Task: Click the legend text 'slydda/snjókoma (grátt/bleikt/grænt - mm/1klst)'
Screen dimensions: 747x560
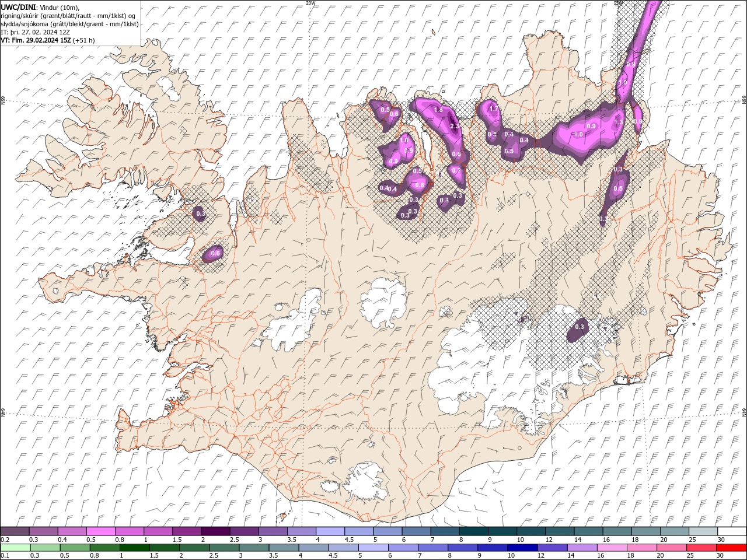Action: tap(69, 24)
